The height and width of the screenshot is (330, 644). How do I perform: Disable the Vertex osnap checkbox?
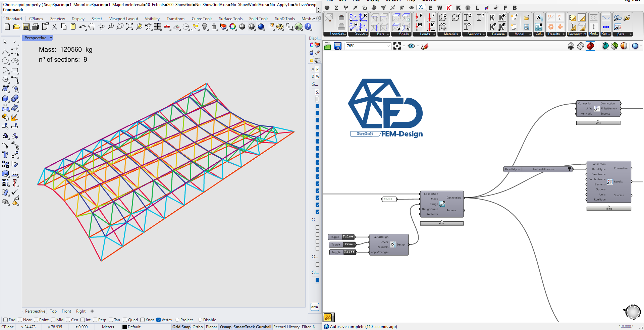tap(159, 320)
